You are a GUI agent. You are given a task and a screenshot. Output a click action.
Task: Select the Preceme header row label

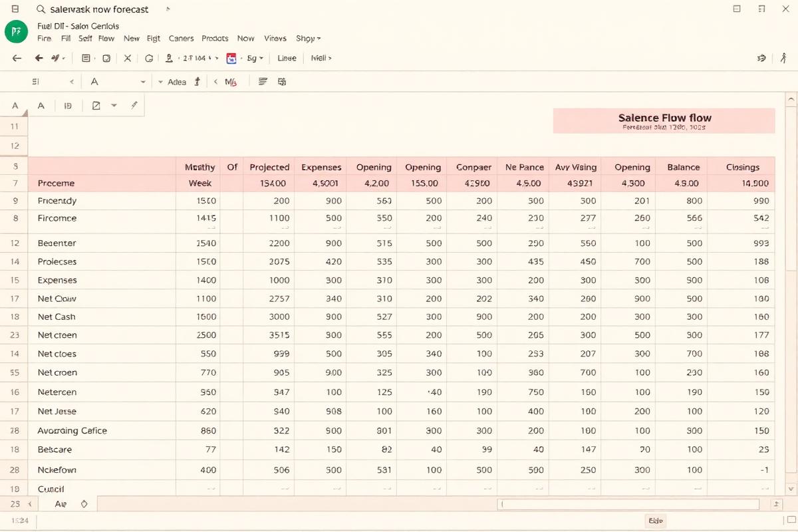pyautogui.click(x=56, y=184)
